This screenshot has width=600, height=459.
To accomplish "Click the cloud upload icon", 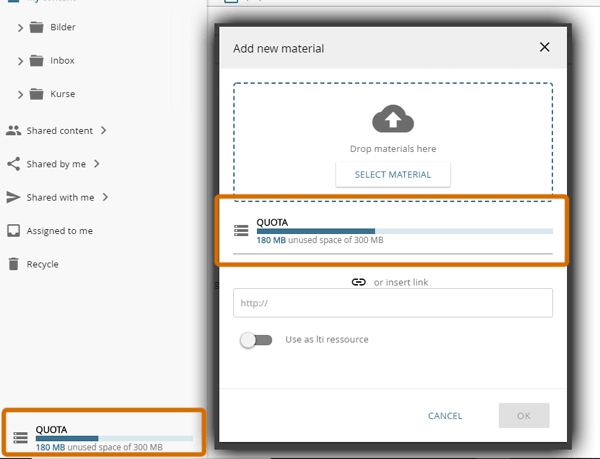I will [393, 121].
